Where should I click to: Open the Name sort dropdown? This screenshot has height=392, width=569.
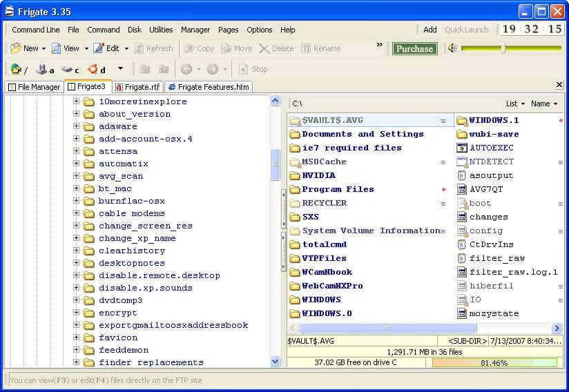(543, 104)
